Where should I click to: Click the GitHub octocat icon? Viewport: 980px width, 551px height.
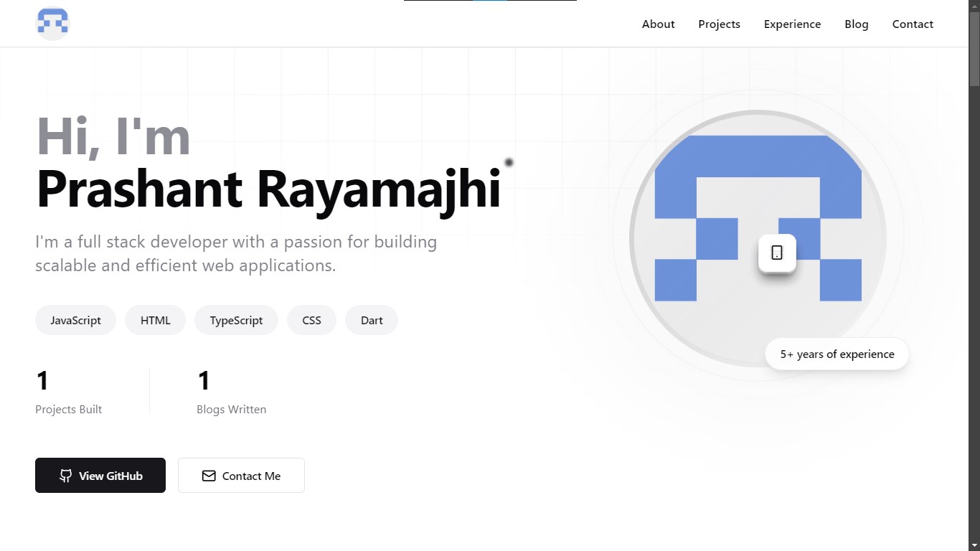pos(65,476)
